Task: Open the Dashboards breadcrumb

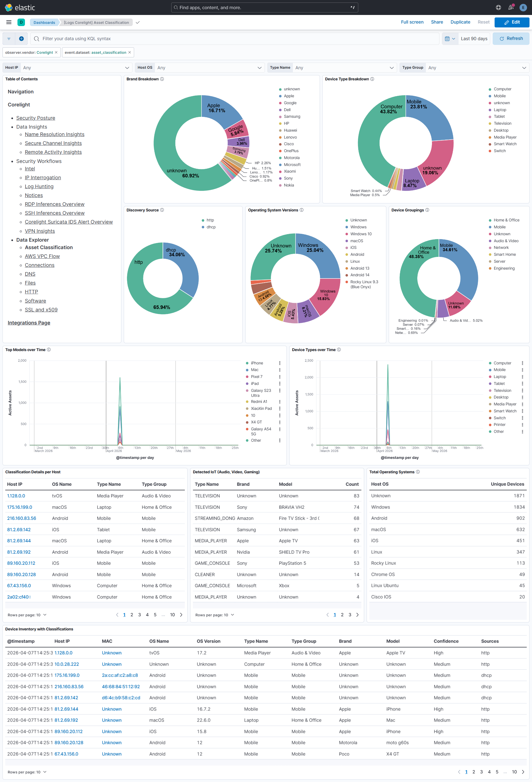Action: click(44, 22)
